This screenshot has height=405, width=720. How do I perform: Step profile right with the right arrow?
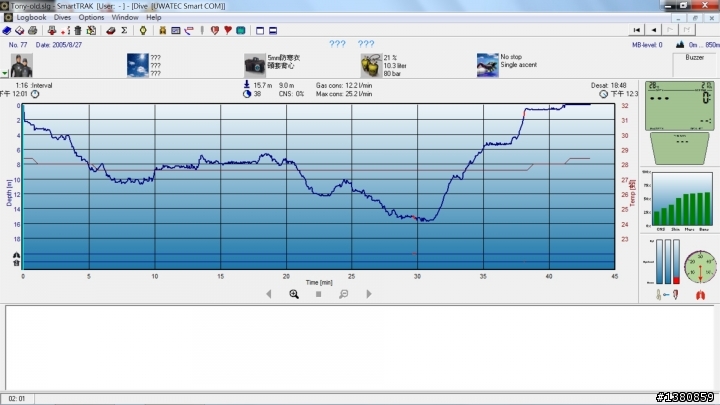[x=369, y=294]
